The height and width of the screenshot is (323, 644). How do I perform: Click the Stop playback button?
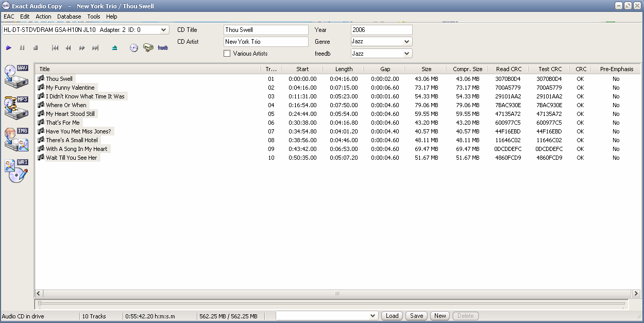point(36,48)
